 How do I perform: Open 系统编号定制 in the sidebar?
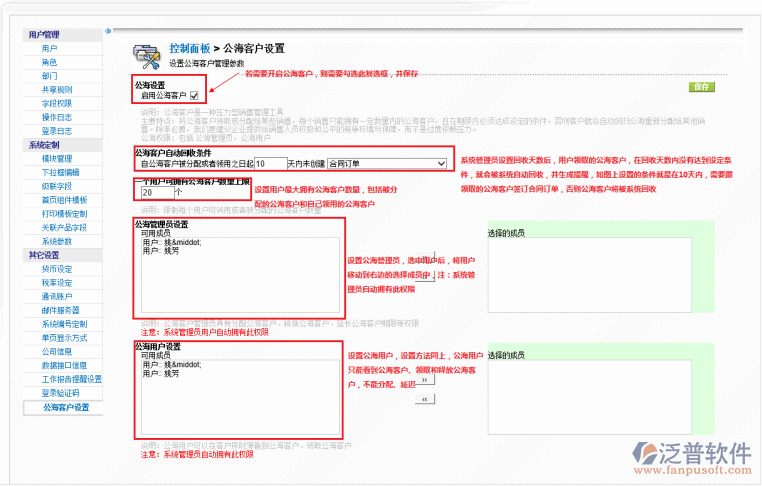click(65, 324)
